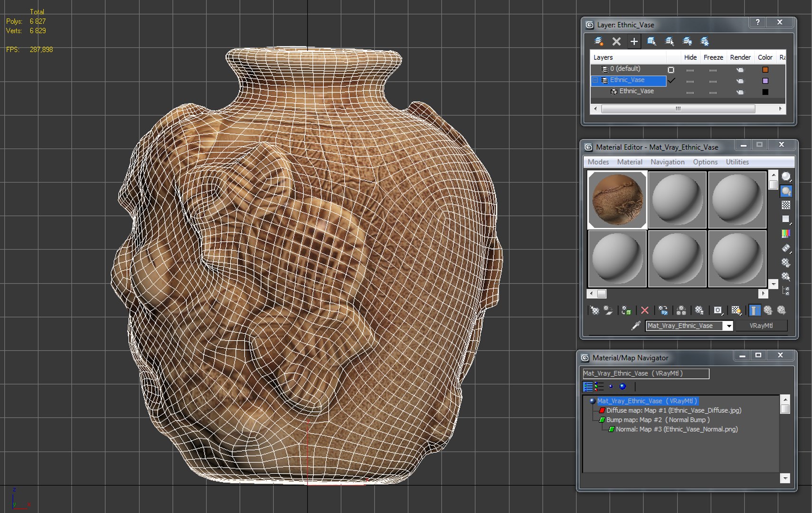
Task: Toggle Show End Result button
Action: [x=755, y=310]
